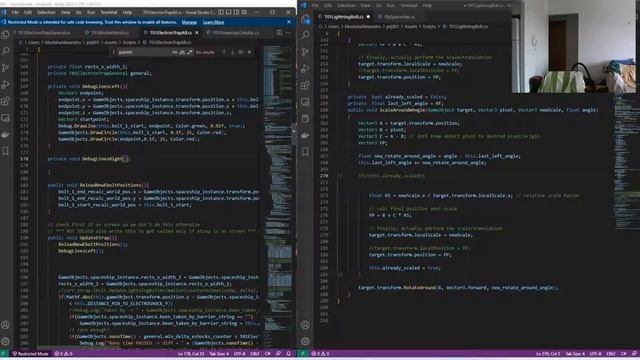Viewport: 640px width, 360px height.
Task: Click Manage link in Restricted Mode banner
Action: pos(189,22)
